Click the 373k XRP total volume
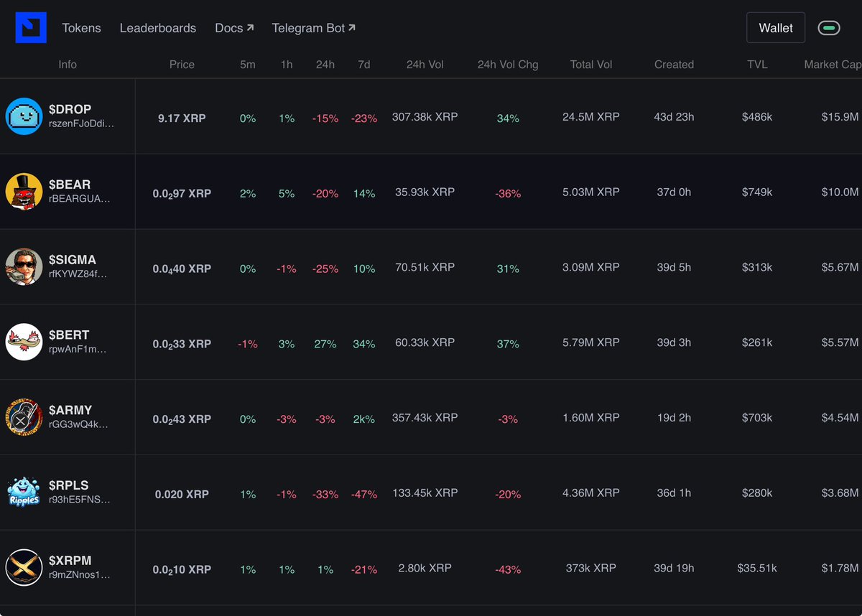The image size is (862, 616). point(591,568)
